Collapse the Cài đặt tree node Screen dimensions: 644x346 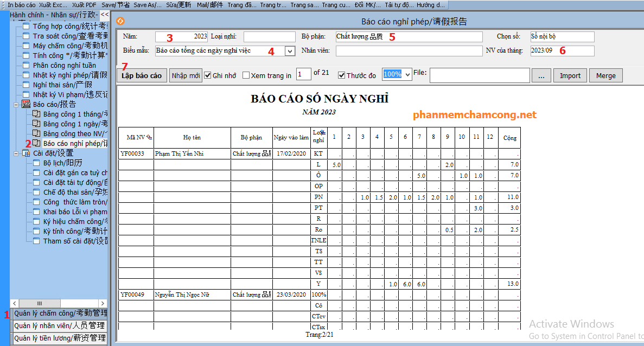16,153
